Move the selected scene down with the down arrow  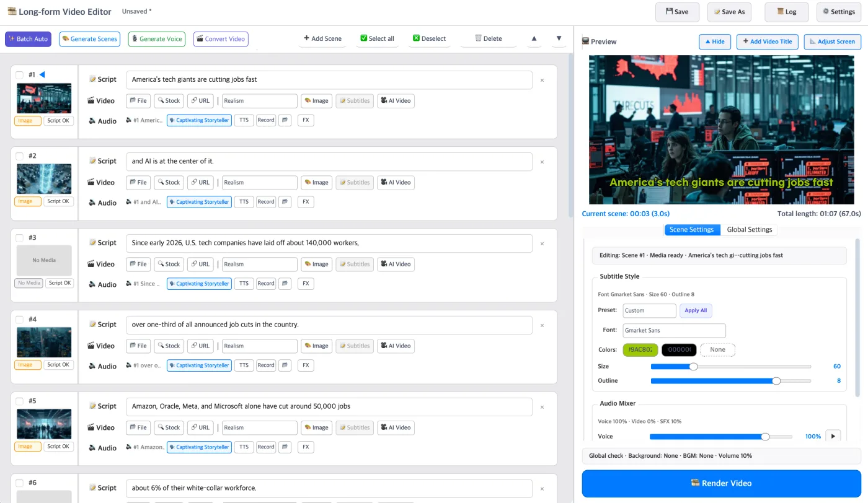[x=559, y=38]
